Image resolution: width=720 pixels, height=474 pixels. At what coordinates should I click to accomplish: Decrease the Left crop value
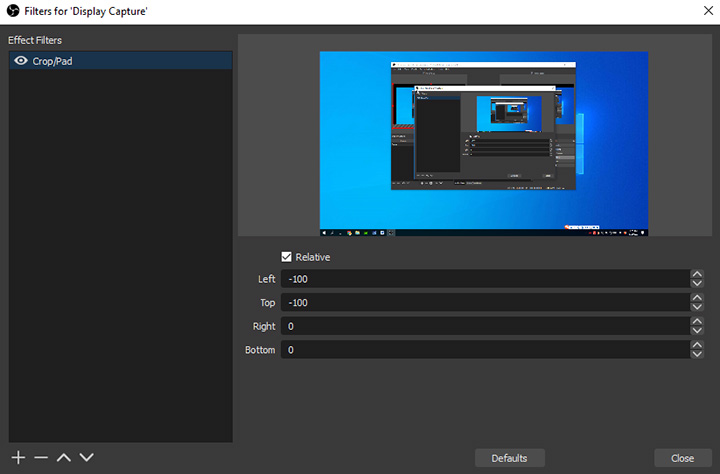point(696,284)
